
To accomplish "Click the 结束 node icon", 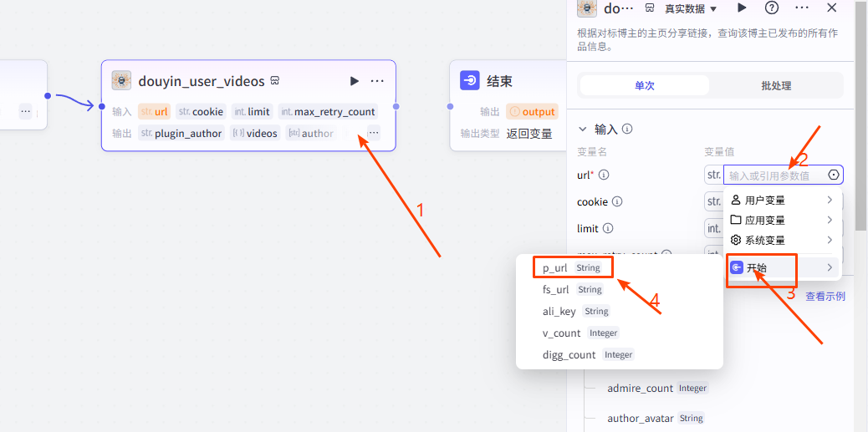I will [x=469, y=81].
